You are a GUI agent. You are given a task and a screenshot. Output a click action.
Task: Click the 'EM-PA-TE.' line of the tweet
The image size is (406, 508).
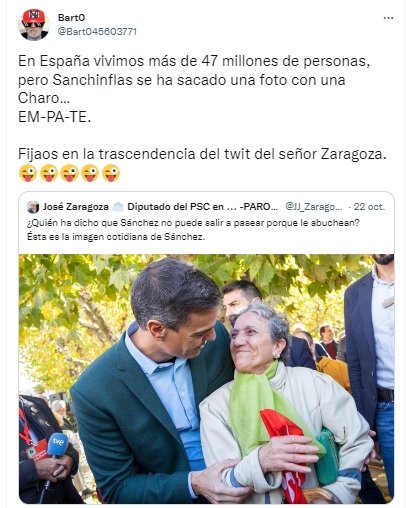coord(54,117)
